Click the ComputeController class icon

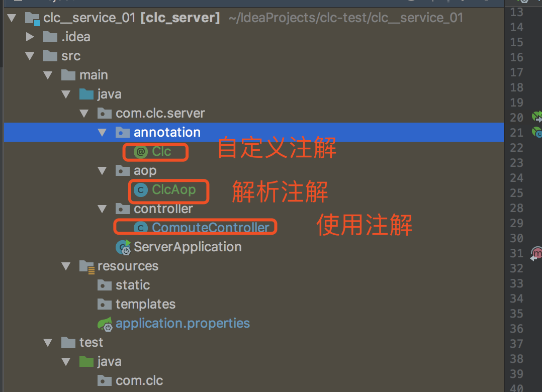tap(141, 228)
